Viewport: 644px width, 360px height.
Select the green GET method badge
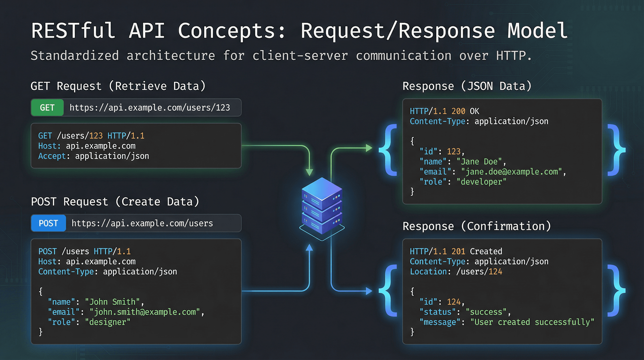pyautogui.click(x=47, y=107)
